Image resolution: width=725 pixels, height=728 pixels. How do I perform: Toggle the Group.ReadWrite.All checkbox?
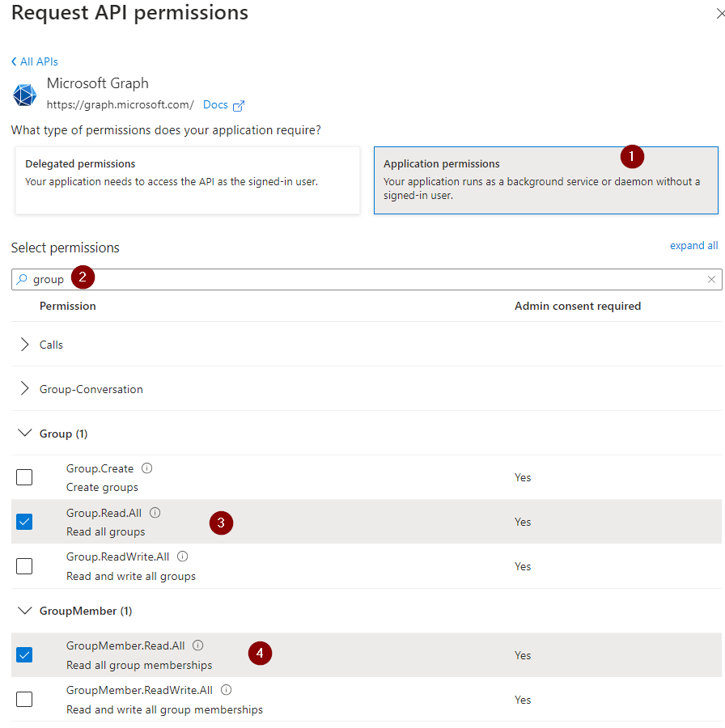[x=24, y=566]
